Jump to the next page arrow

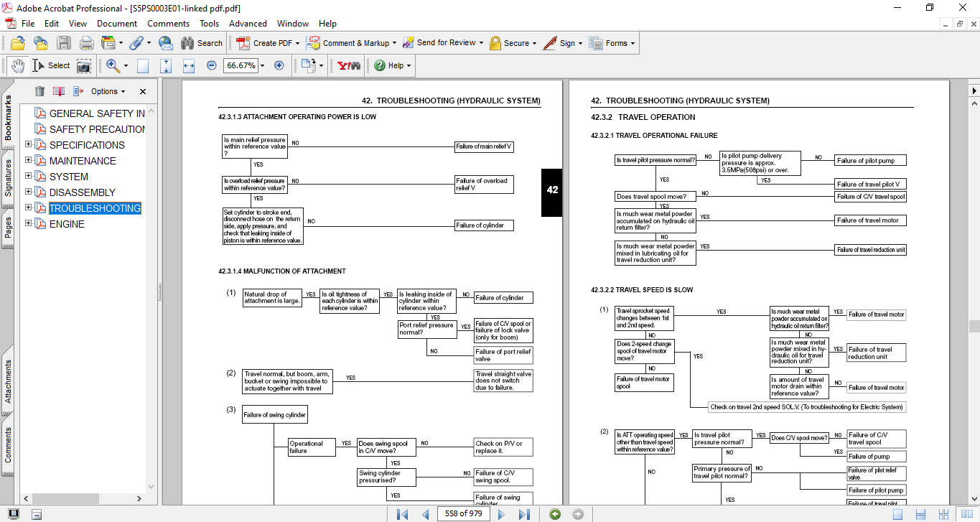coord(501,514)
